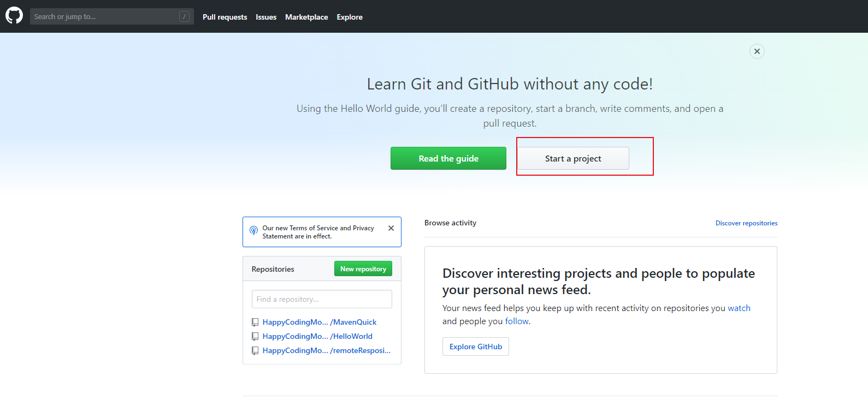
Task: Create a New repository
Action: [x=363, y=268]
